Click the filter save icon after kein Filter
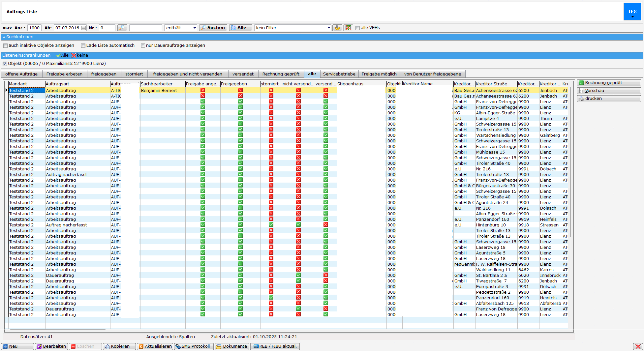The image size is (644, 351). [x=337, y=28]
